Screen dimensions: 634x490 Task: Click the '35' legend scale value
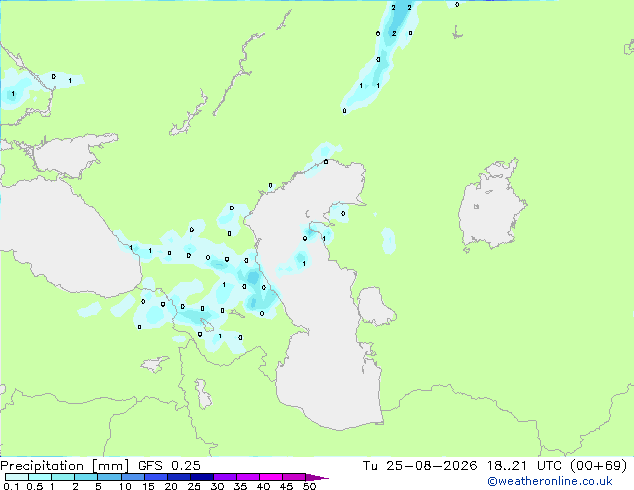[240, 486]
